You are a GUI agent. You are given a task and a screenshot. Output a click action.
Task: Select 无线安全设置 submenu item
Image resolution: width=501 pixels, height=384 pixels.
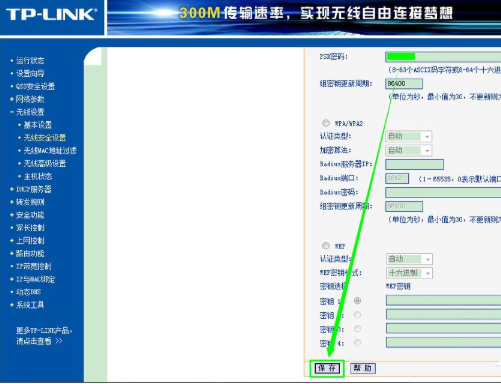45,138
